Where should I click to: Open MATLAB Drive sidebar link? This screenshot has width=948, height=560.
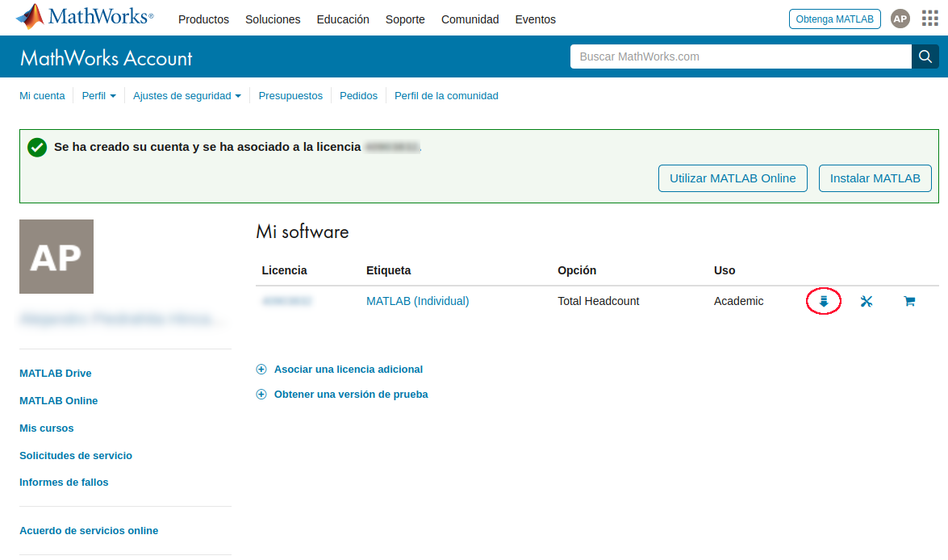point(55,373)
